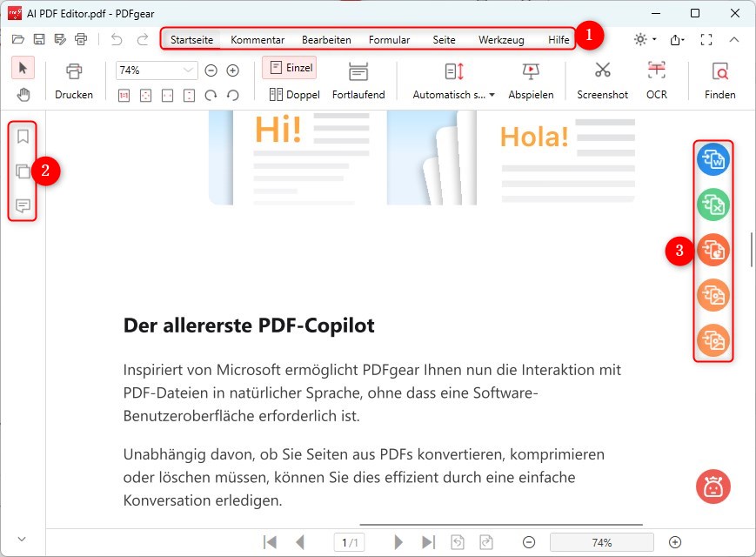Run OCR text recognition
Image resolution: width=756 pixels, height=557 pixels.
pos(657,81)
